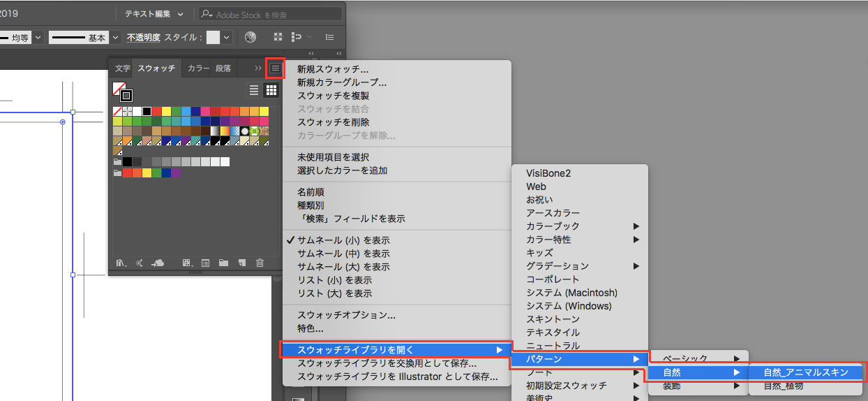
Task: Choose スウォッチを複製 menu item
Action: (397, 96)
